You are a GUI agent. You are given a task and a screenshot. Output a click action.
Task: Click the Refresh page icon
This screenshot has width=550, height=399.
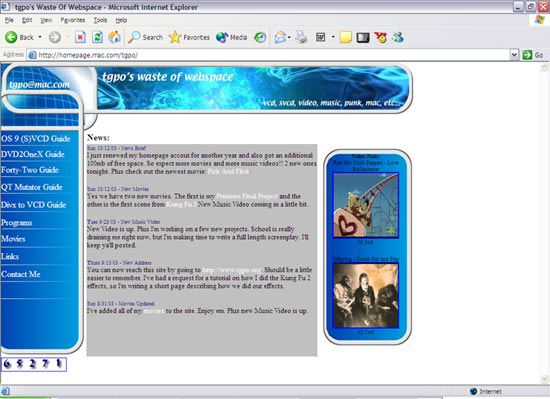pyautogui.click(x=97, y=37)
